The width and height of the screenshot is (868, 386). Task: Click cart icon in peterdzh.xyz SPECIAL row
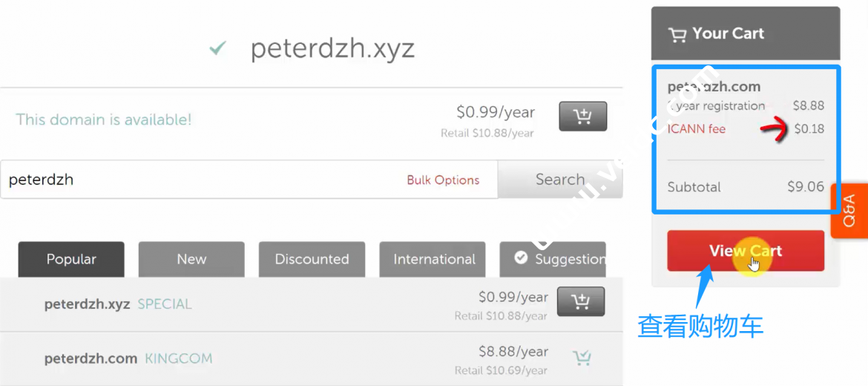click(580, 301)
